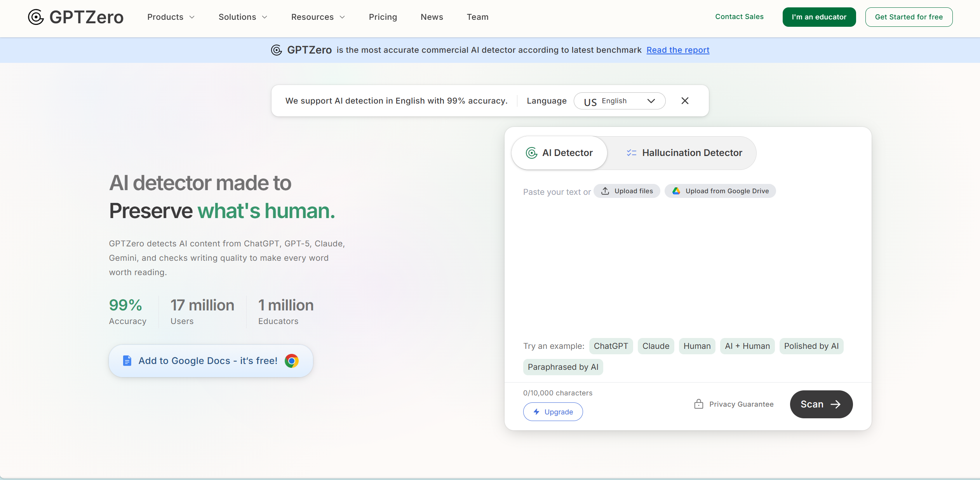
Task: Click the "17 million" users statistic
Action: pos(202,305)
